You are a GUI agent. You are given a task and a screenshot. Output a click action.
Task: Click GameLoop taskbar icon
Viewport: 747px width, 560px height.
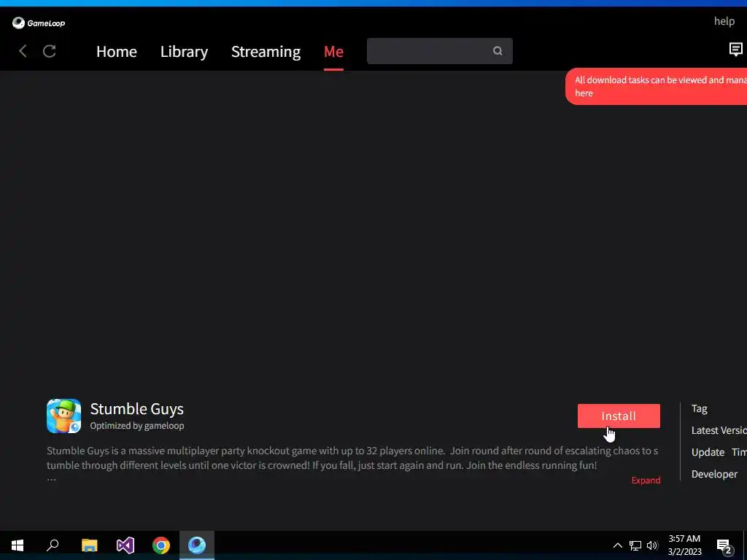tap(197, 545)
